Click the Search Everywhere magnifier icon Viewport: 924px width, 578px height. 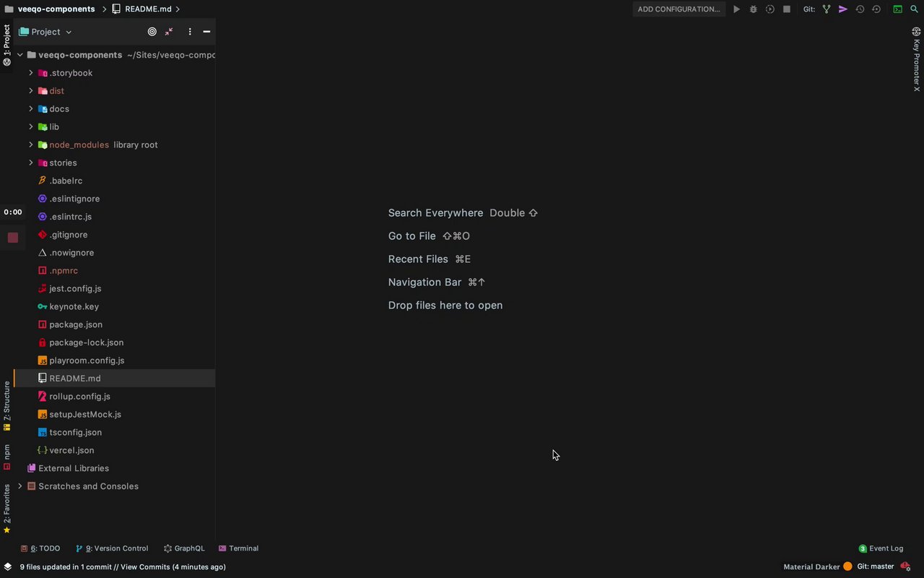pyautogui.click(x=914, y=9)
